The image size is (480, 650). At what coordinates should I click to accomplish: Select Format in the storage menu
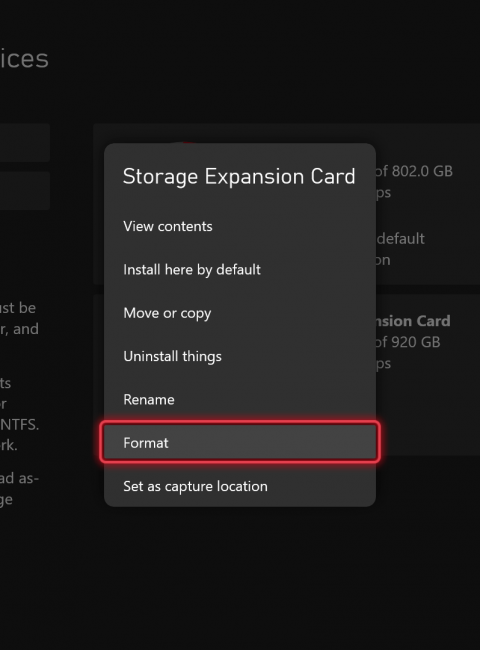(x=240, y=442)
